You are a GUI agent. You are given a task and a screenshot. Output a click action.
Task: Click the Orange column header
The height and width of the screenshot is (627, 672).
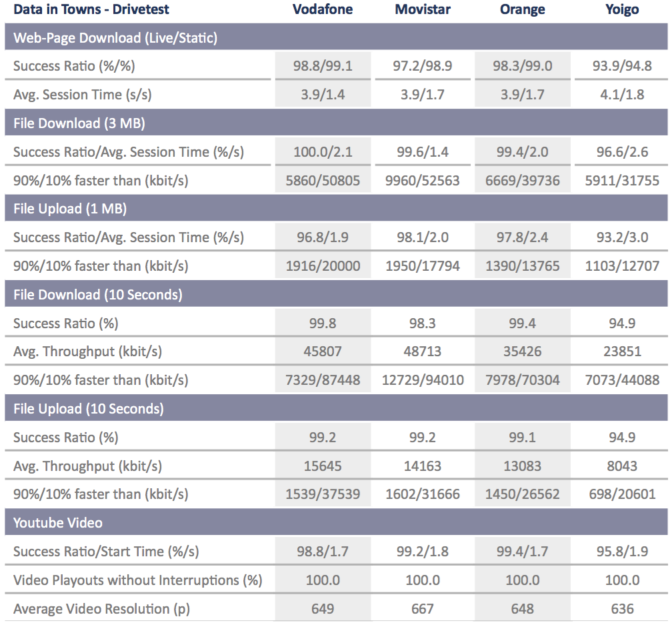(x=523, y=9)
